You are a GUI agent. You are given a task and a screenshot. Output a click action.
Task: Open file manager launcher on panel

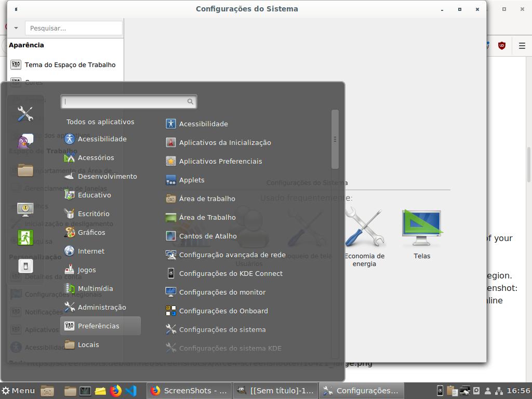point(70,391)
